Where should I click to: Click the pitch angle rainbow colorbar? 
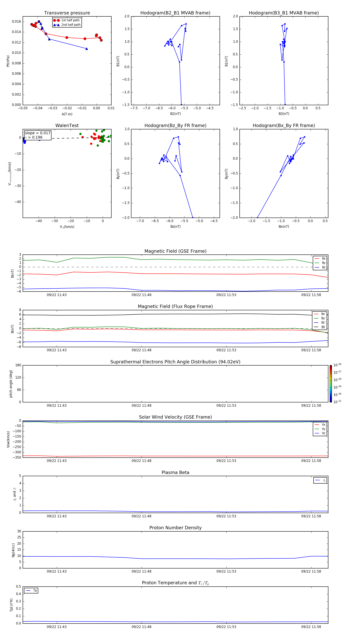coord(331,384)
